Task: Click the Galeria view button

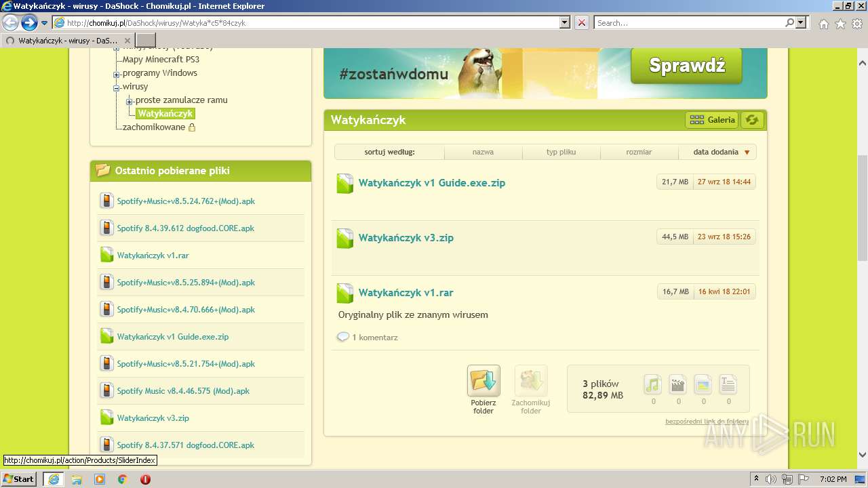Action: (712, 120)
